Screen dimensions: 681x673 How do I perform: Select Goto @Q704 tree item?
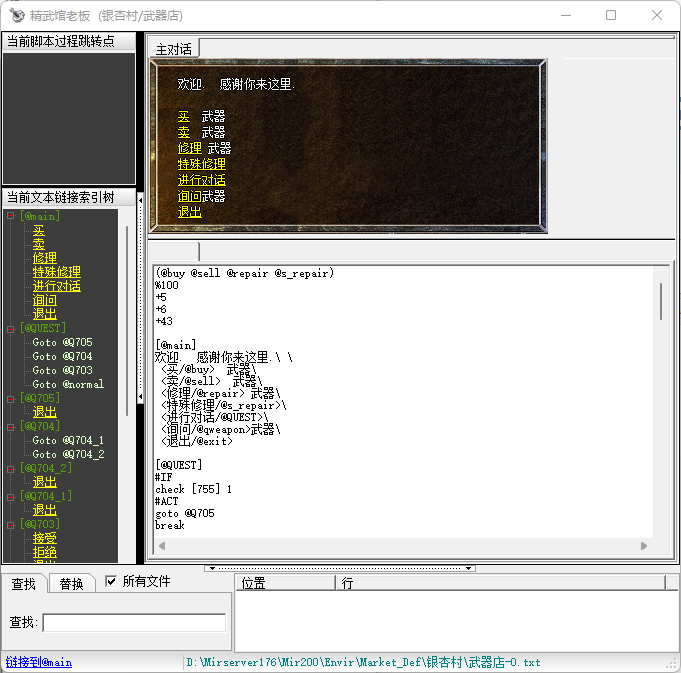click(x=62, y=356)
